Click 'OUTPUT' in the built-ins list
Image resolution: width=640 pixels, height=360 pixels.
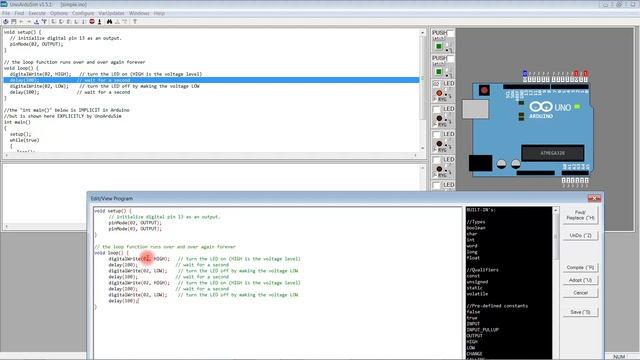475,336
